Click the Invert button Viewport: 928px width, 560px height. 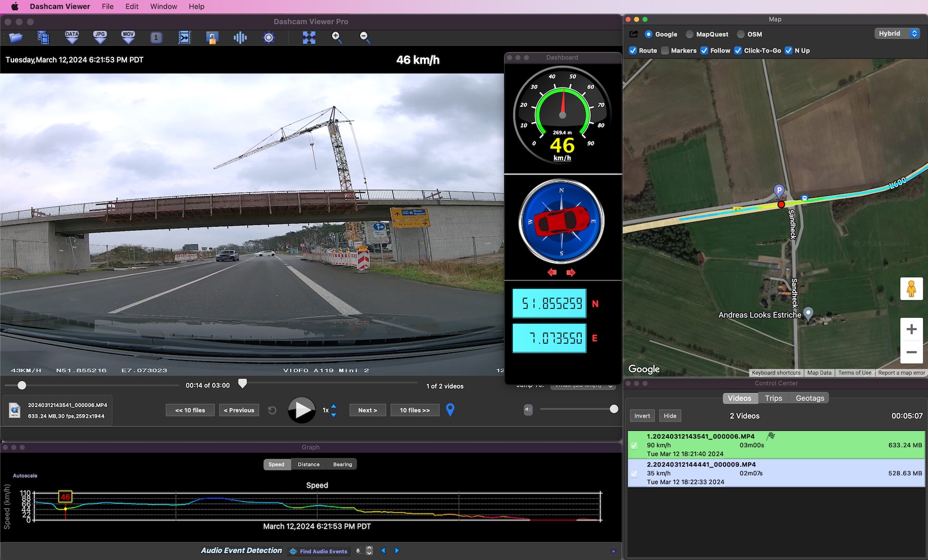[x=642, y=416]
